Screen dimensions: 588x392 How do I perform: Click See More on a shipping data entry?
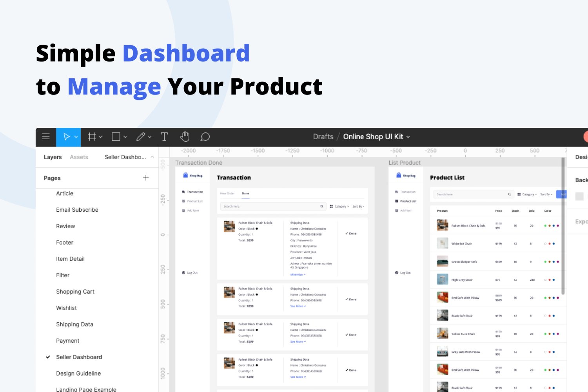click(x=298, y=306)
